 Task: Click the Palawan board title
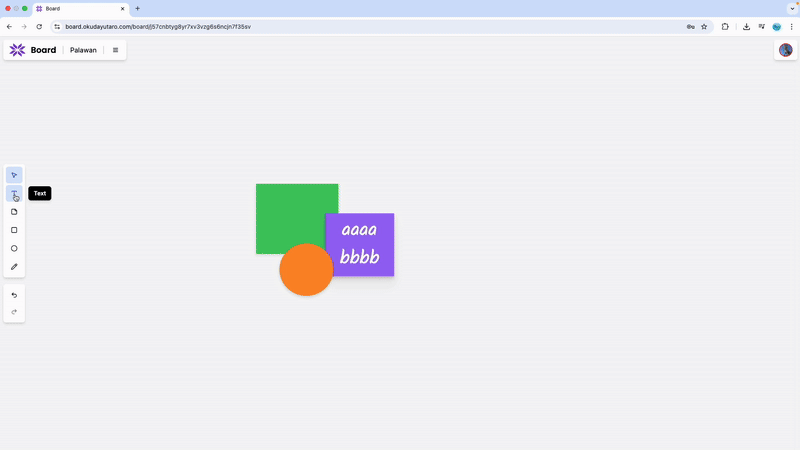83,50
